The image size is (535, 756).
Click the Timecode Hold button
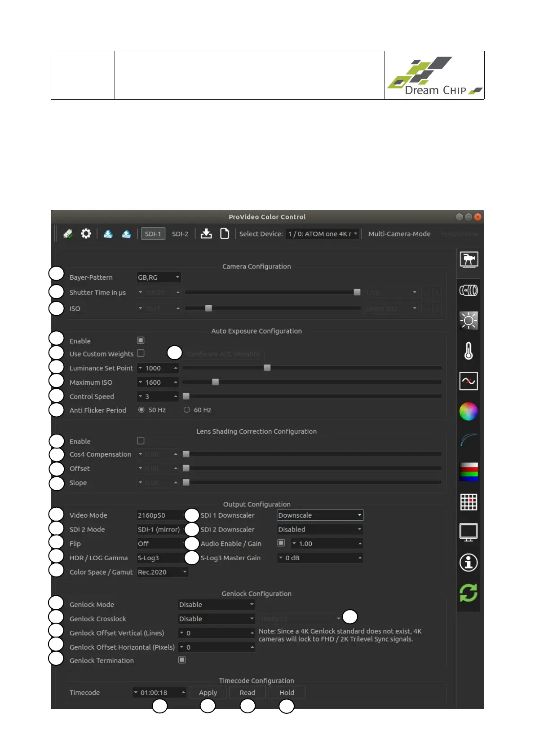(287, 693)
